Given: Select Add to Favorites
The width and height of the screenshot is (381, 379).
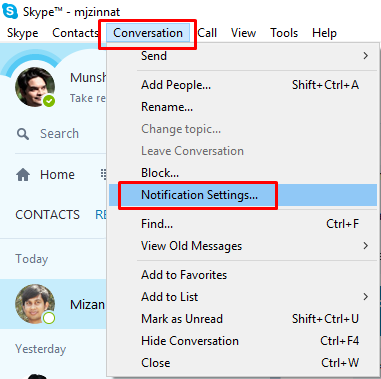Looking at the screenshot, I should [243, 275].
